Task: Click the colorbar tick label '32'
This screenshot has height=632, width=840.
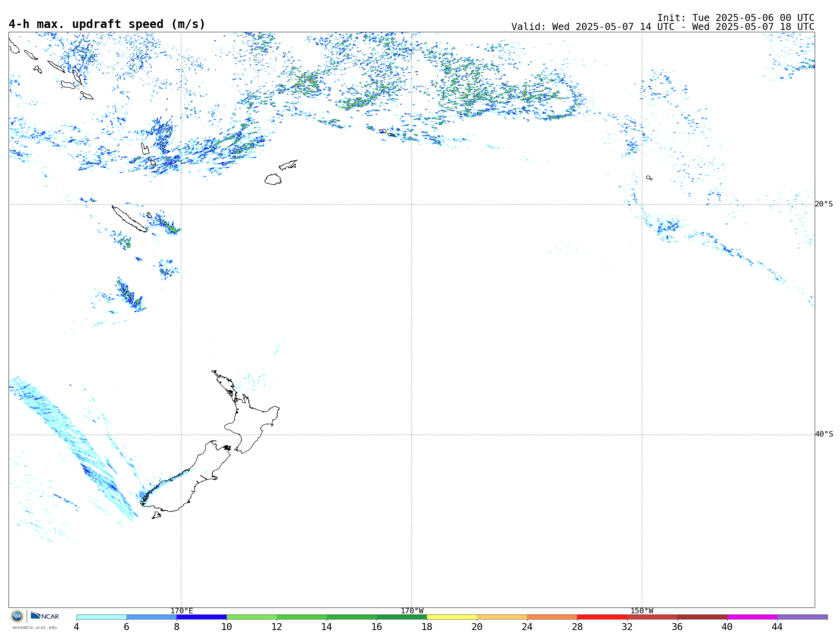Action: (627, 627)
